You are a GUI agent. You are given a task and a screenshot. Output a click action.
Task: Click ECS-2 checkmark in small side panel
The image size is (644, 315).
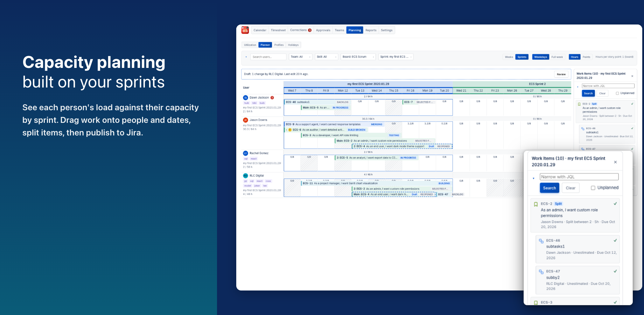pos(632,104)
